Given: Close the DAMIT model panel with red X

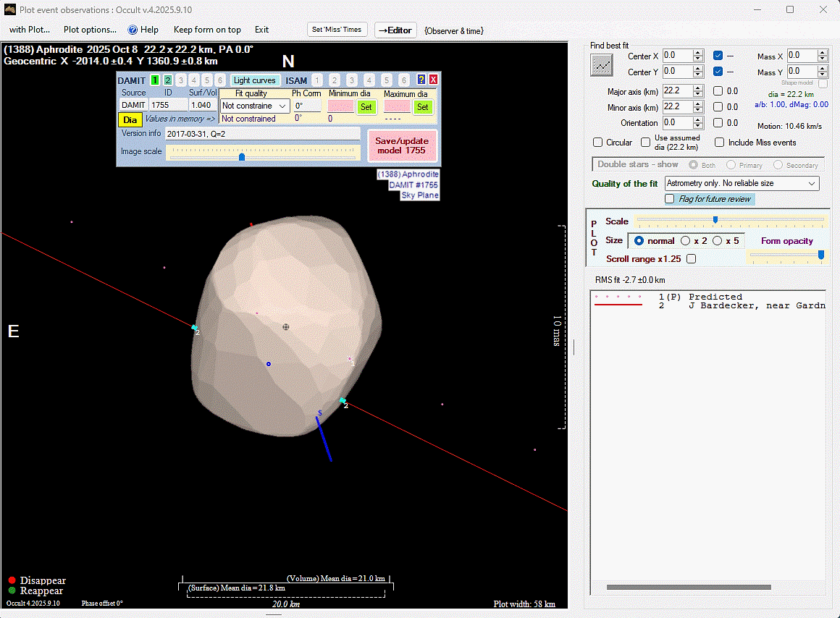Looking at the screenshot, I should (x=433, y=80).
